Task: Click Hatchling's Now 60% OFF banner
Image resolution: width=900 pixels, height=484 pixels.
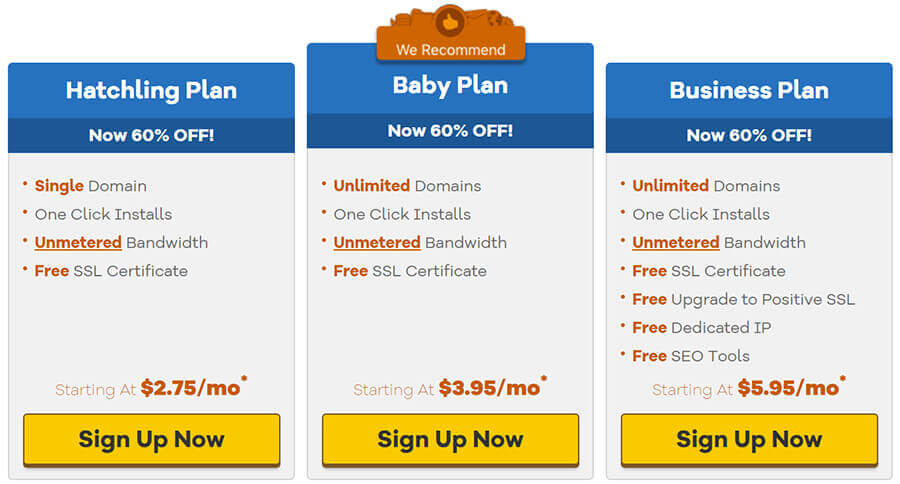Action: 151,135
